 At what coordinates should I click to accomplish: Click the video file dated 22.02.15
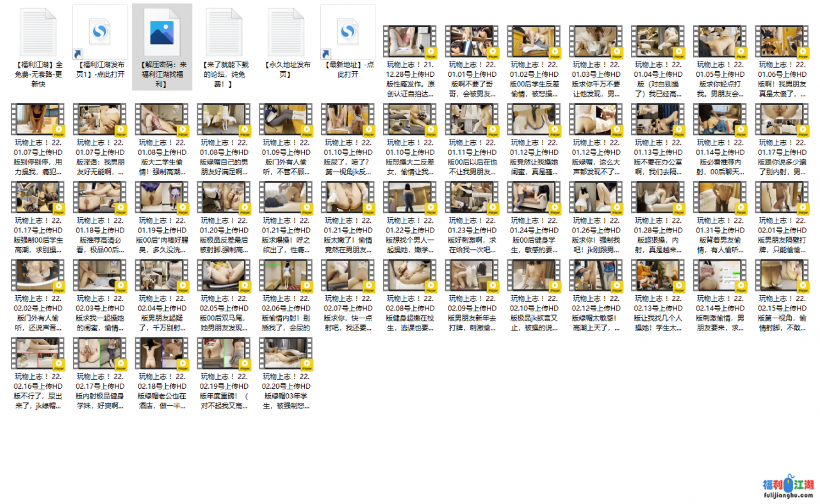[781, 276]
